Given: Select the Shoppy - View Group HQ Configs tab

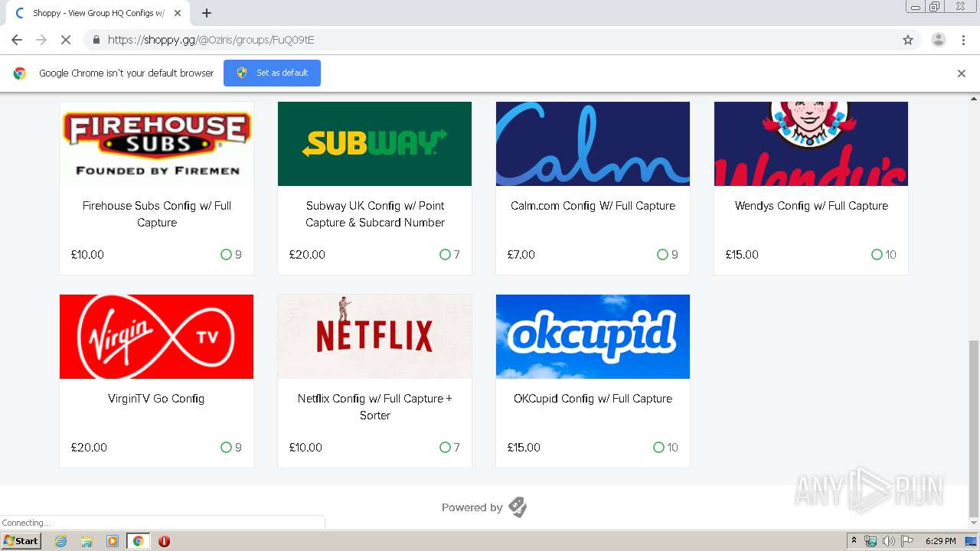Looking at the screenshot, I should [98, 13].
